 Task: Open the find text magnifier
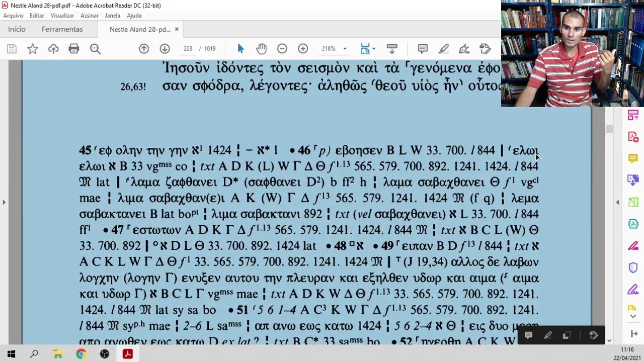95,49
